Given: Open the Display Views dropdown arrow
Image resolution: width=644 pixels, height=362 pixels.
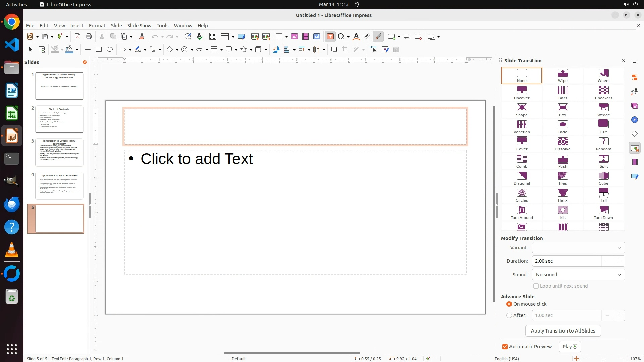Looking at the screenshot, I should pyautogui.click(x=233, y=37).
